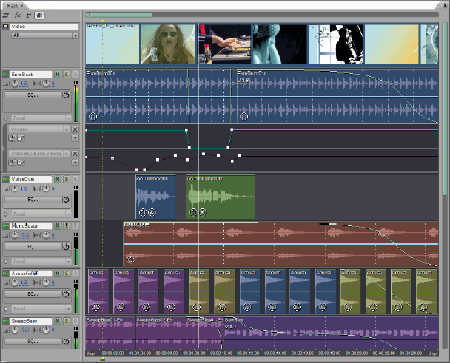Viewport: 450px width, 363px height.
Task: Open the Track EQ lane parameter dropdown
Action: pyautogui.click(x=39, y=154)
